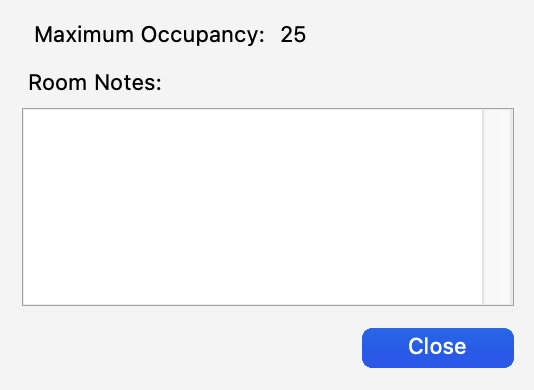Click the middle of the notes scrollbar track
534x390 pixels.
498,207
